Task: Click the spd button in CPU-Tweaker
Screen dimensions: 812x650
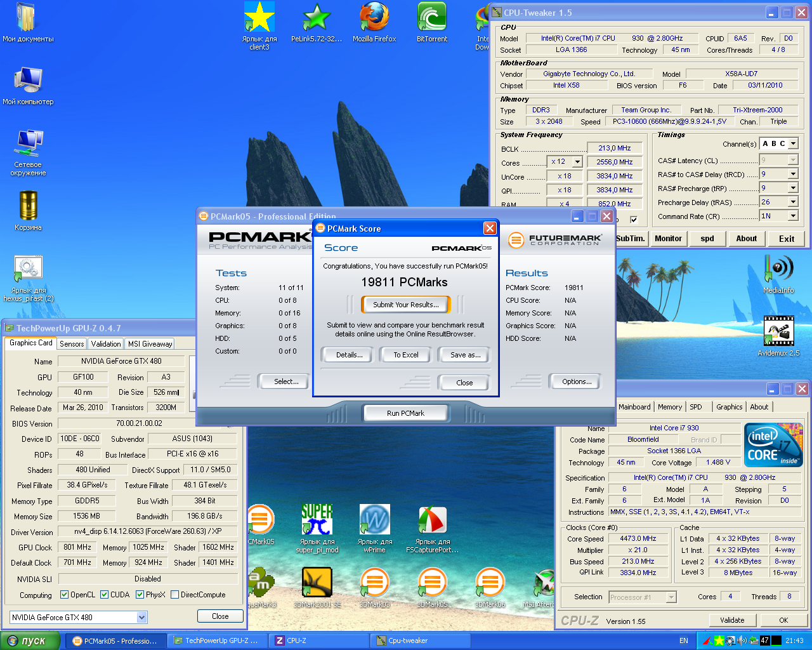Action: 707,239
